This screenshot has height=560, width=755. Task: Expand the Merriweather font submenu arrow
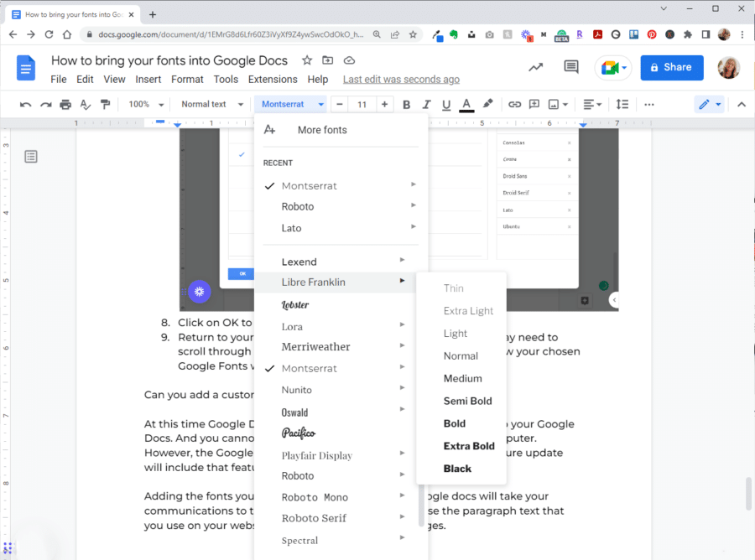(x=401, y=346)
